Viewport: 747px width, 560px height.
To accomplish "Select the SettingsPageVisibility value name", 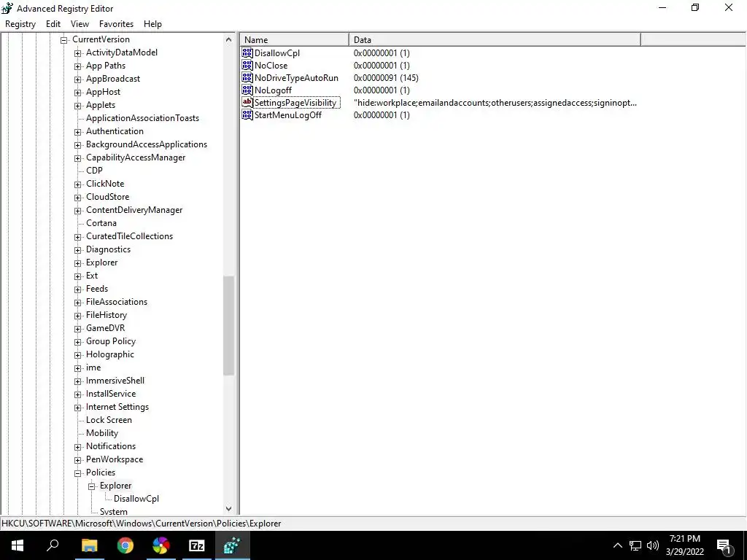I will pos(295,102).
